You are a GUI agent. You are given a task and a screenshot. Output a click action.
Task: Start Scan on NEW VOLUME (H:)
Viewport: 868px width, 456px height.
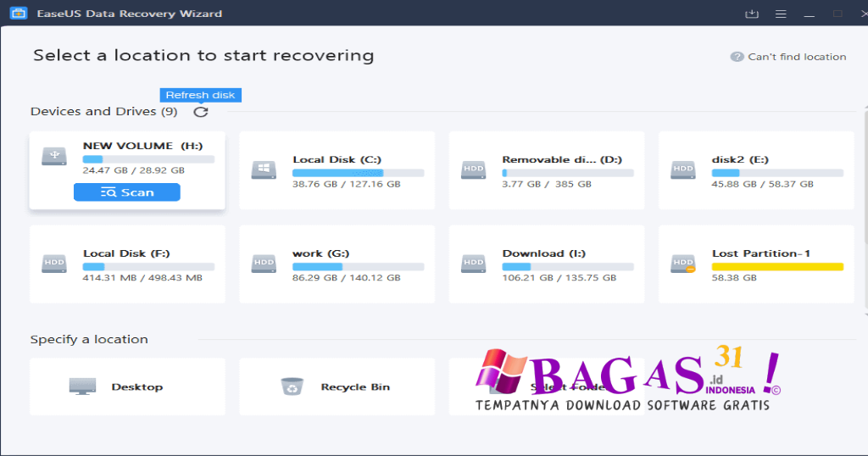click(x=127, y=192)
